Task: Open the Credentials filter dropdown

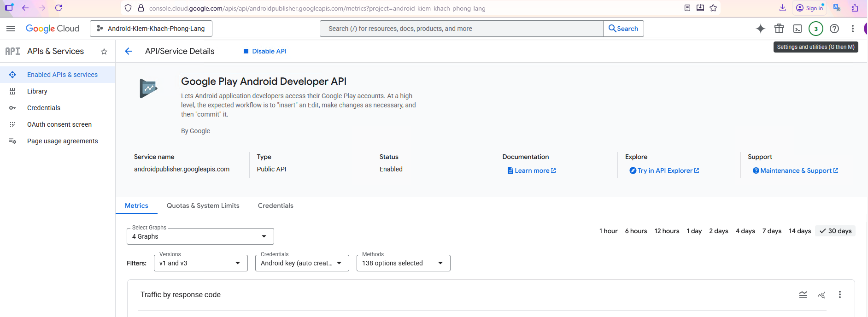Action: coord(302,263)
